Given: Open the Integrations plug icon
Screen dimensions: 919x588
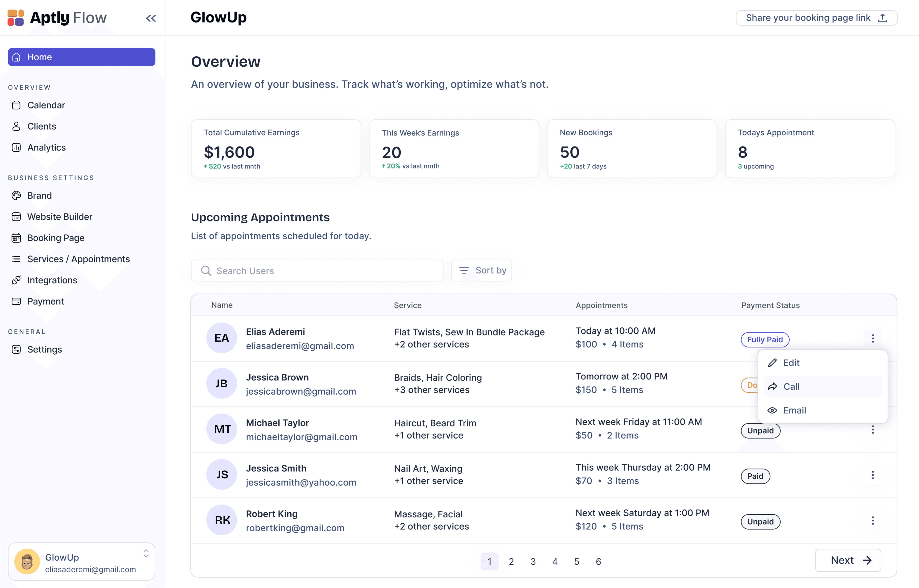Looking at the screenshot, I should [x=16, y=280].
